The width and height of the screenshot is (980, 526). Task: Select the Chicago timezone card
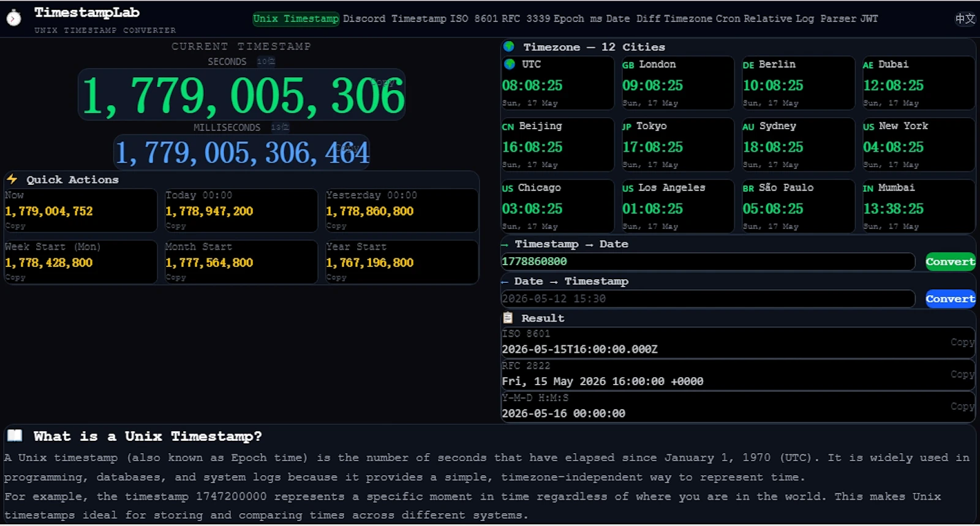click(x=557, y=206)
